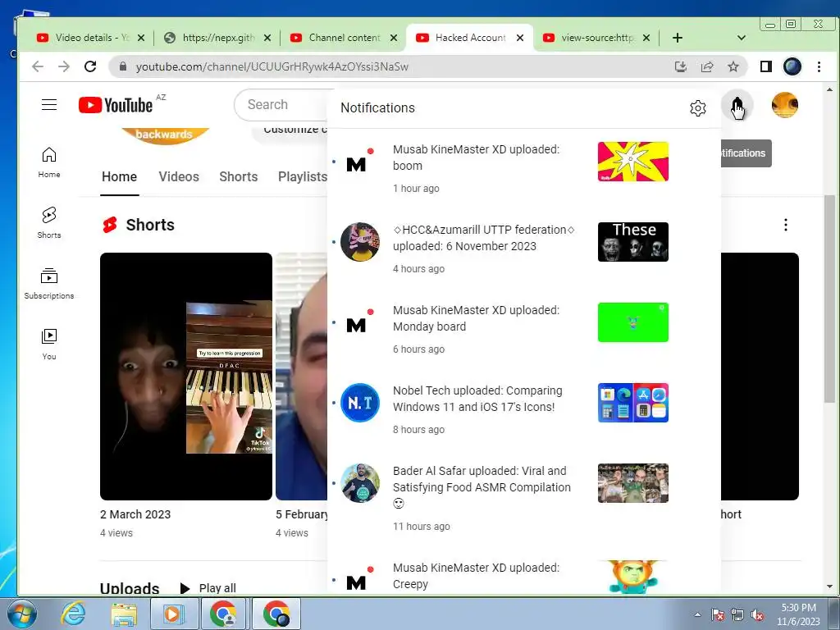The height and width of the screenshot is (630, 840).
Task: Select the channel Shorts tab
Action: tap(239, 177)
